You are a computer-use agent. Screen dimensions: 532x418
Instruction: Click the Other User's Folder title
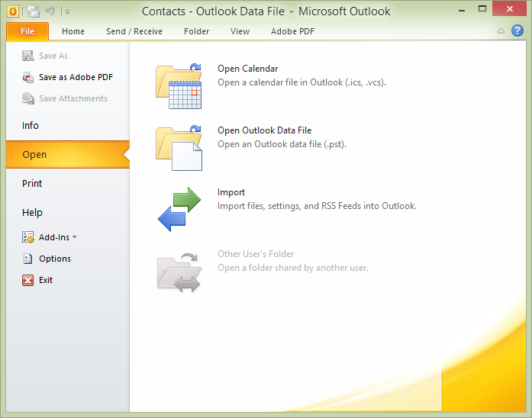256,254
